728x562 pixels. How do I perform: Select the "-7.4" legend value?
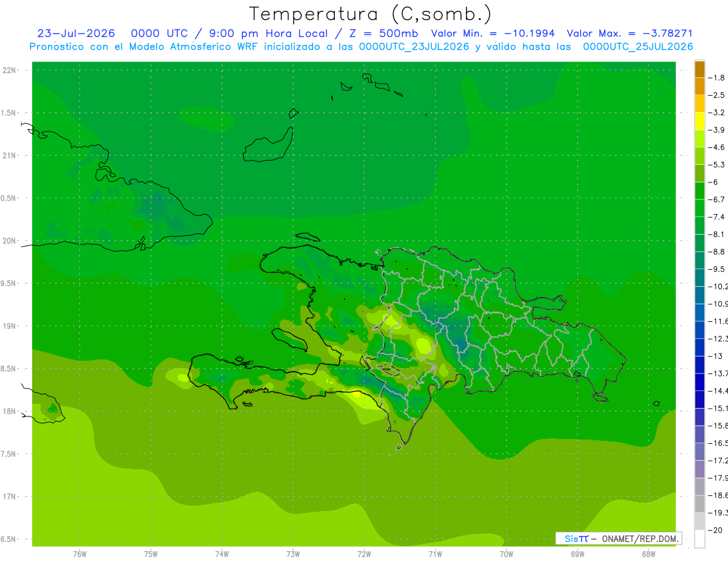(716, 217)
